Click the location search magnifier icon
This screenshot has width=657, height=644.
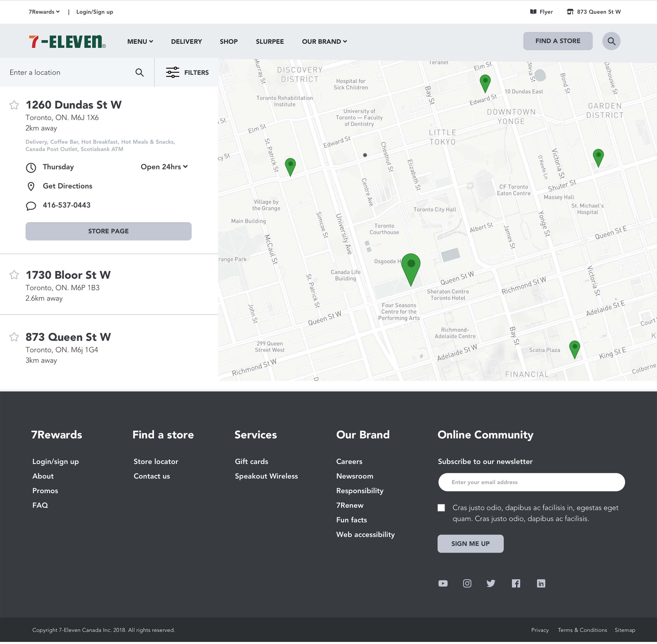(139, 72)
